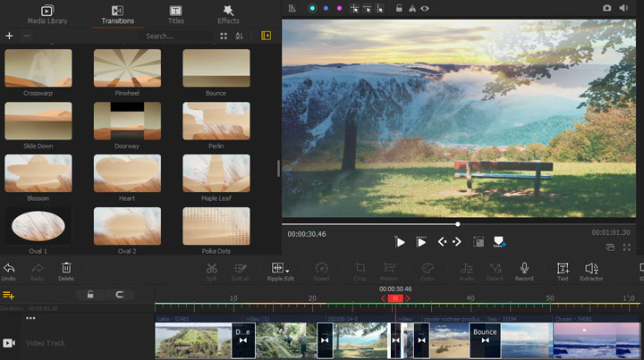The height and width of the screenshot is (360, 644).
Task: Open the Effects tab
Action: pyautogui.click(x=228, y=13)
